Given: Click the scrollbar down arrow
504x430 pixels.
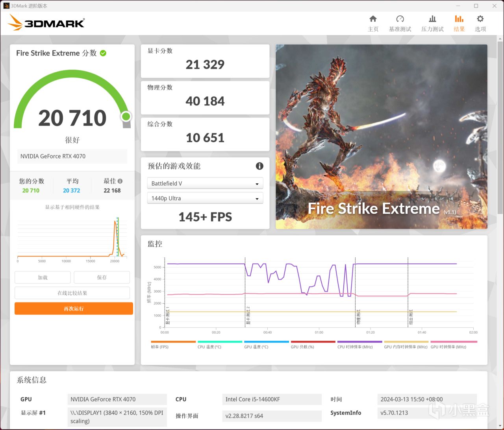Looking at the screenshot, I should (500, 426).
